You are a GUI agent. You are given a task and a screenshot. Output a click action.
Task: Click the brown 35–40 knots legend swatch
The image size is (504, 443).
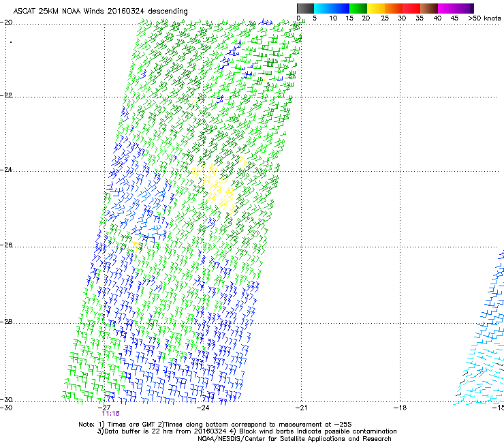(x=429, y=8)
